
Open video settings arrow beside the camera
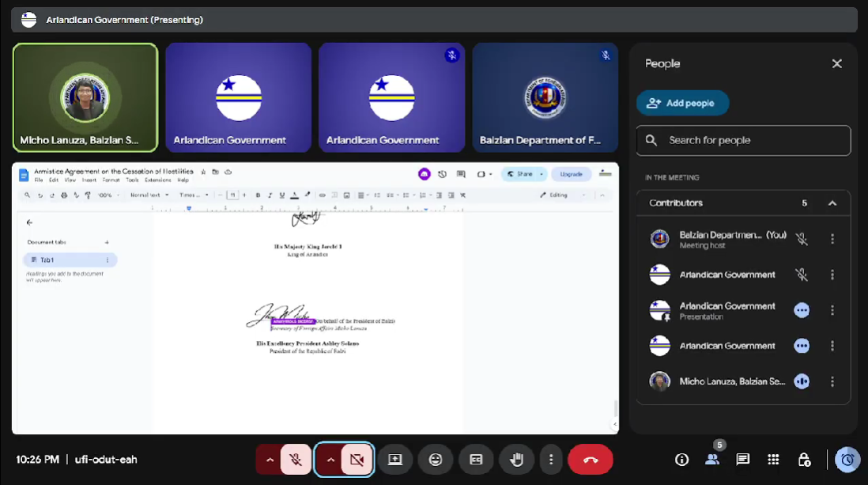330,460
